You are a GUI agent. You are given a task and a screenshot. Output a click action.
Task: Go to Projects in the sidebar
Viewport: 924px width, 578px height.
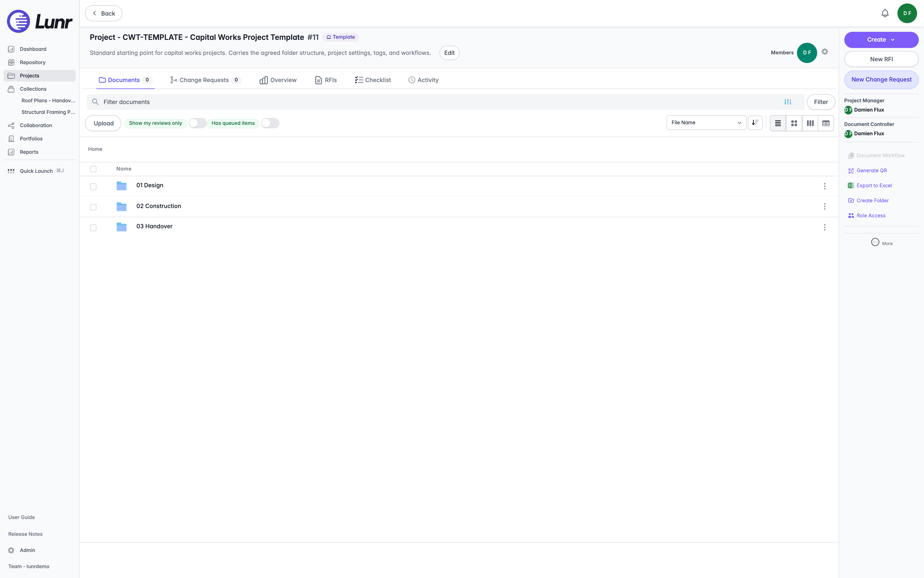coord(39,76)
